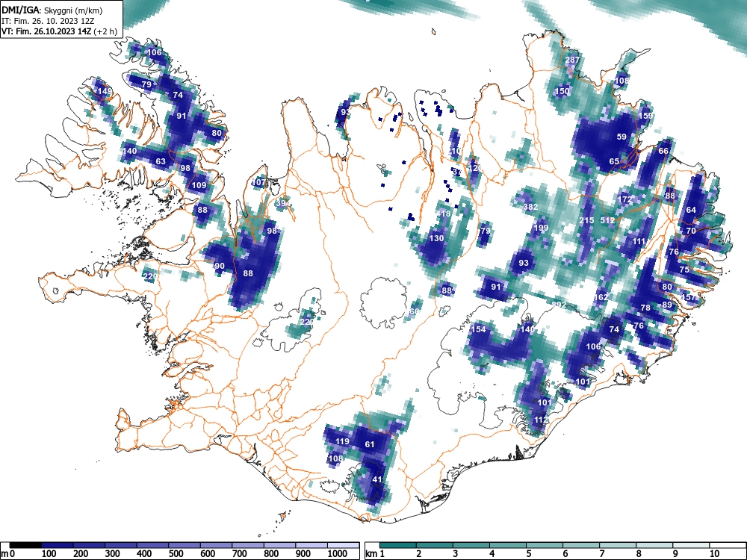The height and width of the screenshot is (560, 747).
Task: Click the visibility value 199 on the map
Action: click(x=541, y=228)
